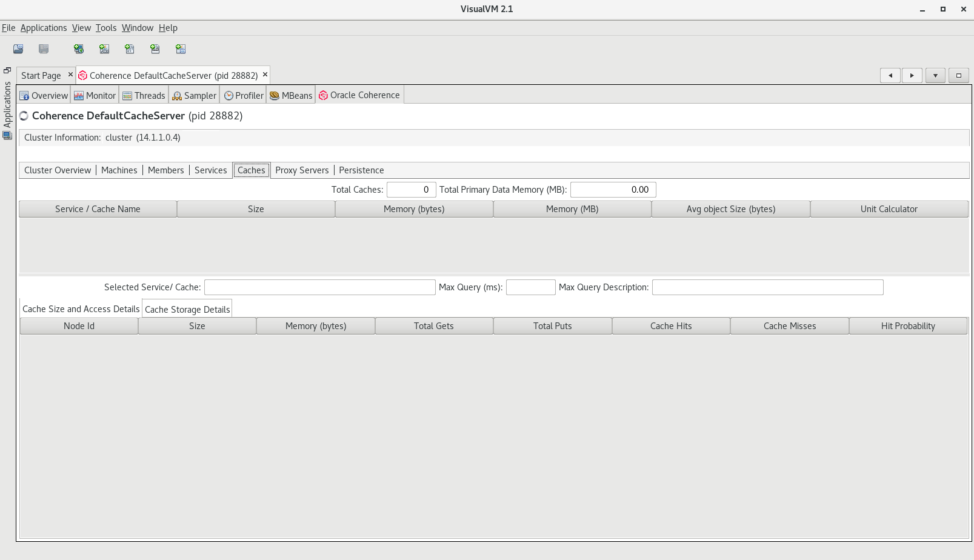This screenshot has height=560, width=974.
Task: Sort caches table by Size column
Action: [x=256, y=209]
